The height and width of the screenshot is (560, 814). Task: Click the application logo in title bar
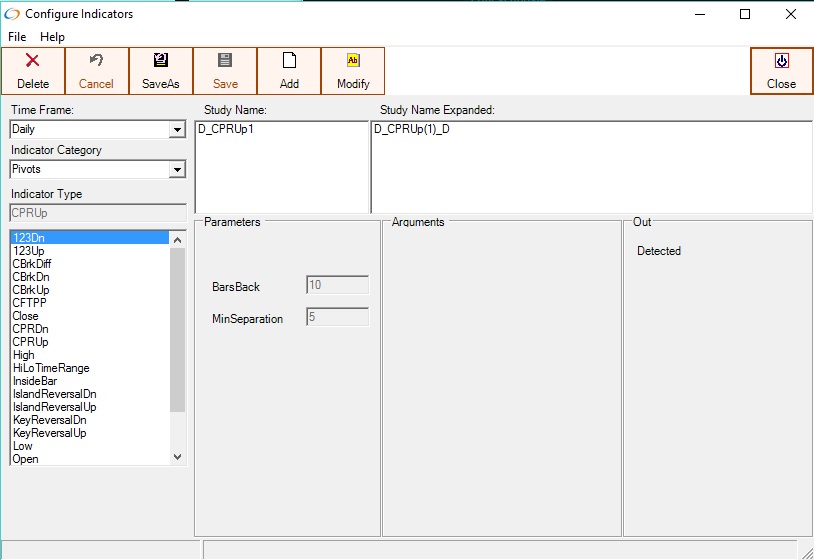(13, 14)
